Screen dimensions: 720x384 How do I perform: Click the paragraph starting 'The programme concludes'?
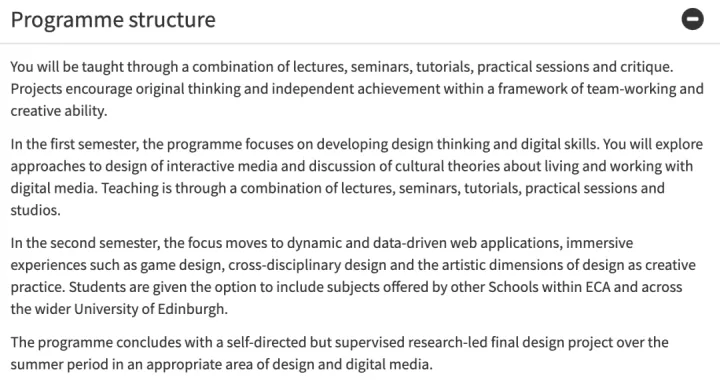click(339, 353)
